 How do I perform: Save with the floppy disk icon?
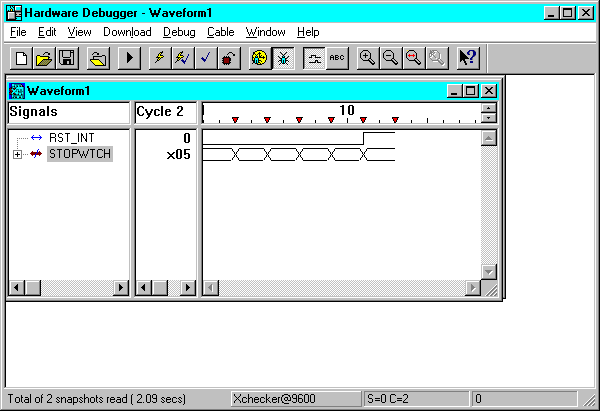(67, 58)
